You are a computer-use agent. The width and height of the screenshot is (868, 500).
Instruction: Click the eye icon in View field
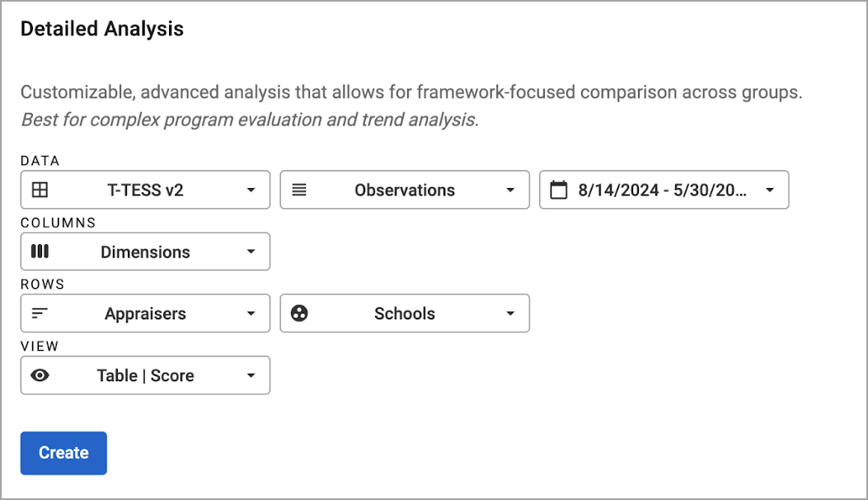tap(40, 375)
